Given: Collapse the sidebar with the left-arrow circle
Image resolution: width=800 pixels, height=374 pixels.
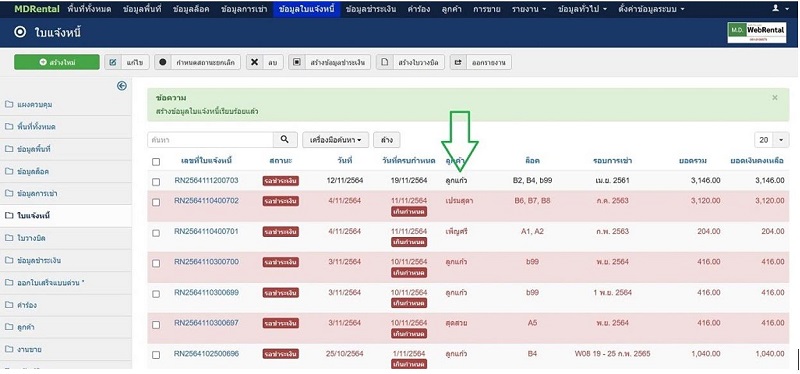Looking at the screenshot, I should click(x=121, y=86).
